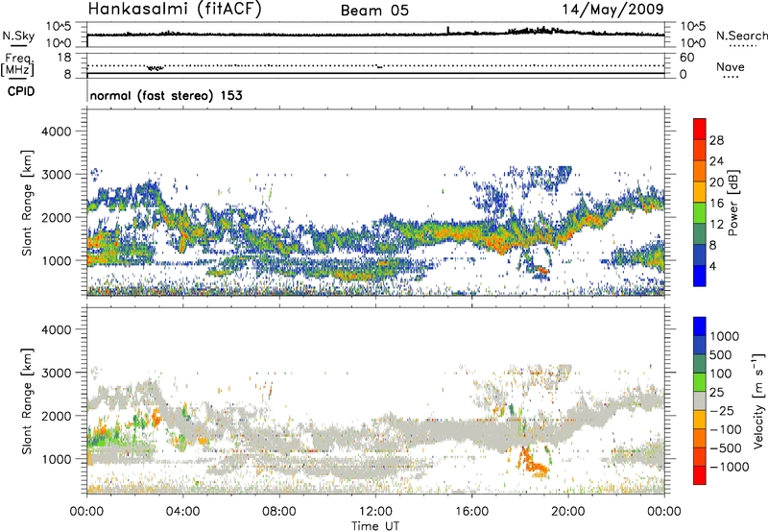The image size is (768, 532).
Task: Click the '2000' tick of the velocity panel
Action: (56, 416)
